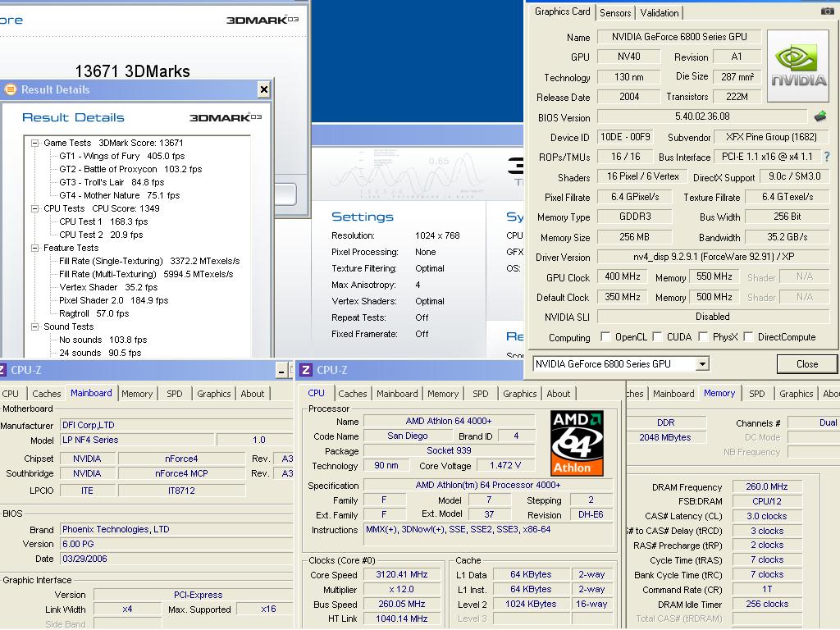The image size is (840, 630).
Task: Click the Subvendor value XFX Pine Group
Action: [x=771, y=137]
